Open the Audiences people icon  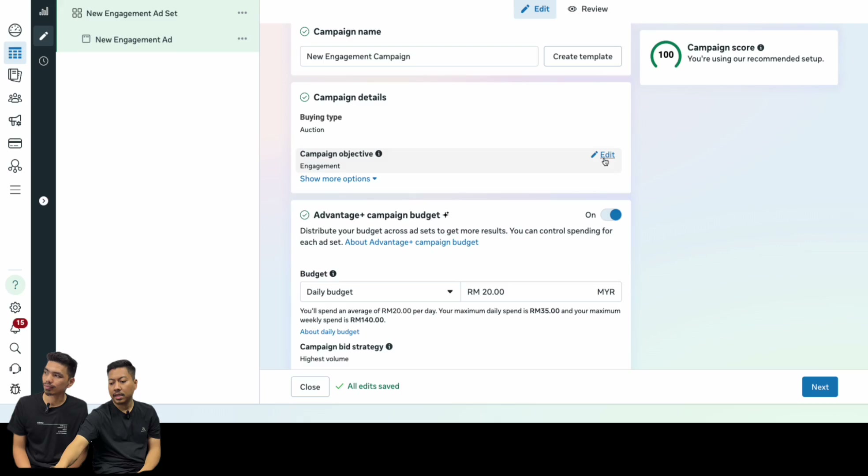pos(15,98)
